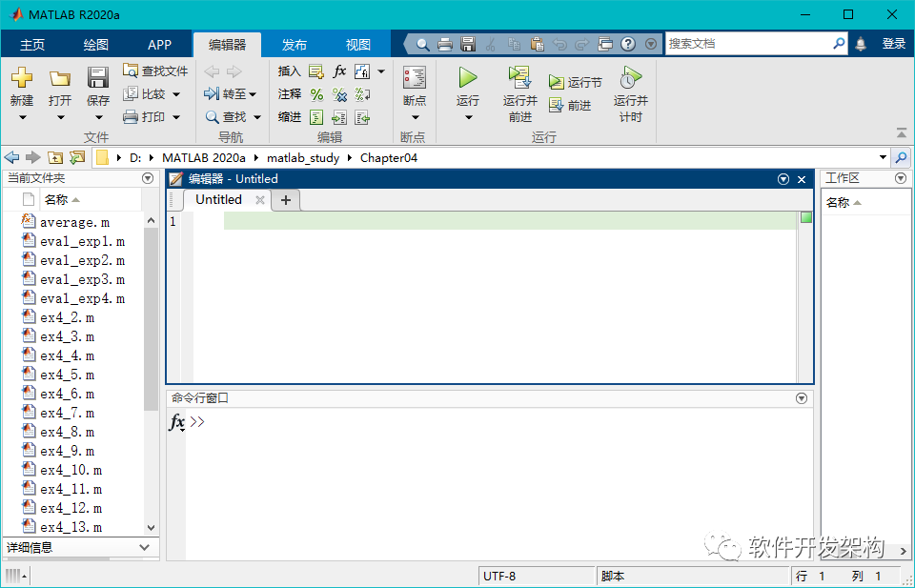Click Chapter04 in the folder path
The height and width of the screenshot is (588, 915).
pyautogui.click(x=389, y=158)
